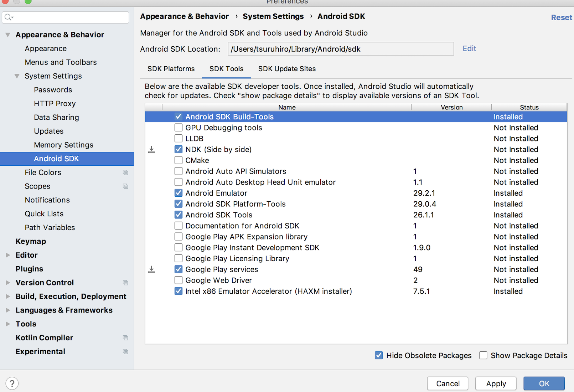Check the CMake checkbox
574x392 pixels.
pos(179,160)
